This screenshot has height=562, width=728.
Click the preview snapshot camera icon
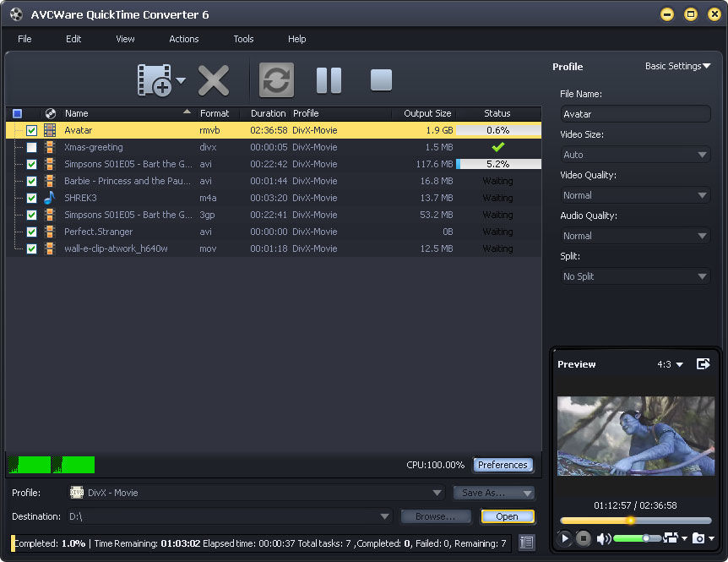pos(698,537)
